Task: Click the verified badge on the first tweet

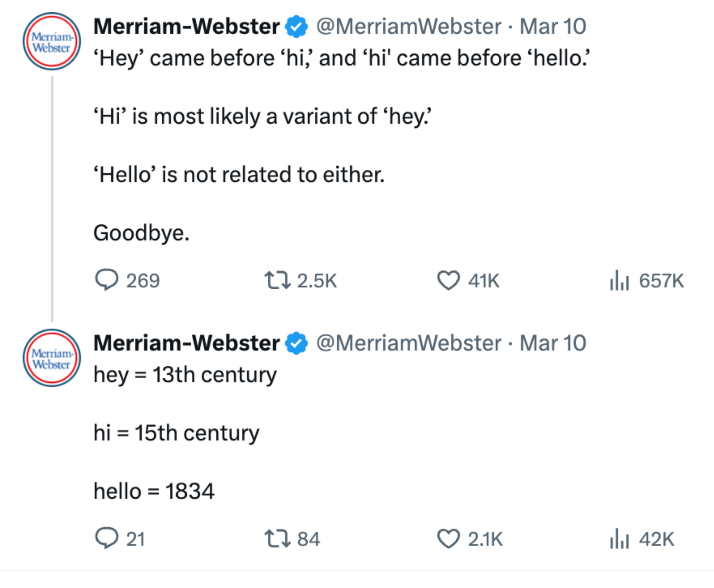Action: coord(296,26)
